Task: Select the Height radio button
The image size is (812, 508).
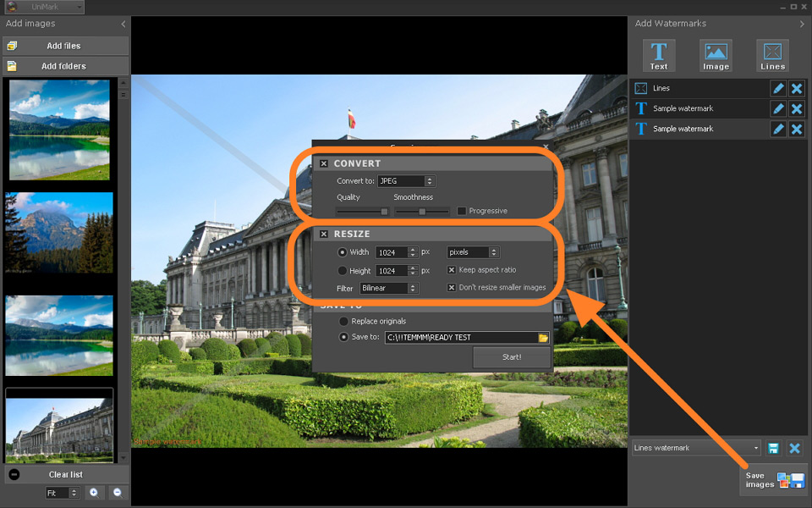Action: coord(343,271)
